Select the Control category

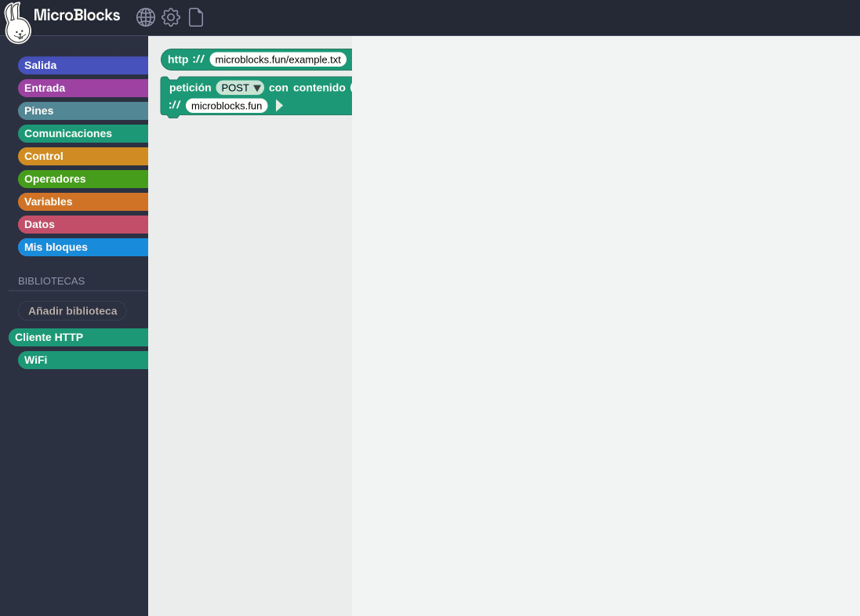click(x=83, y=156)
